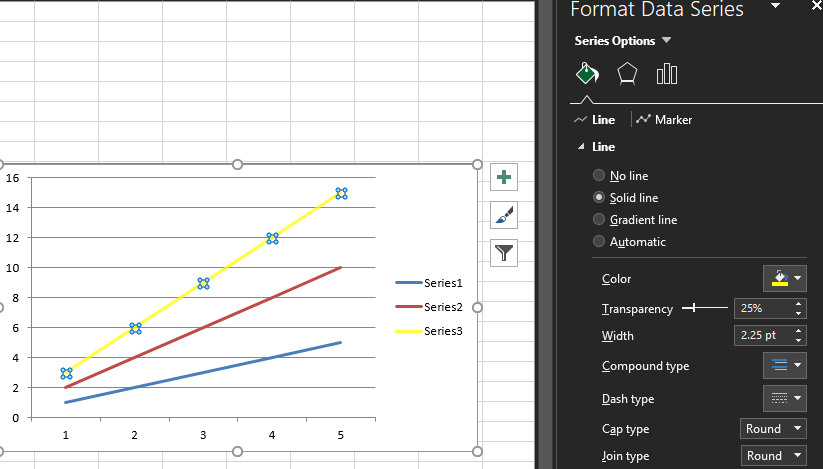
Task: Select Series3 legend entry
Action: pyautogui.click(x=429, y=331)
